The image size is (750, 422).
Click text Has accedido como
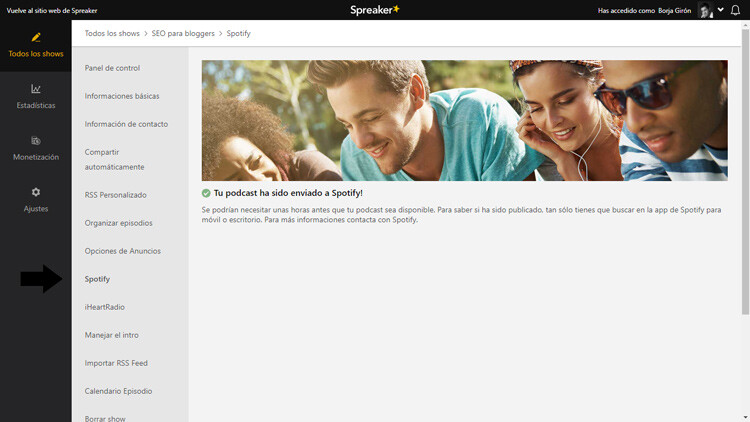(x=626, y=11)
